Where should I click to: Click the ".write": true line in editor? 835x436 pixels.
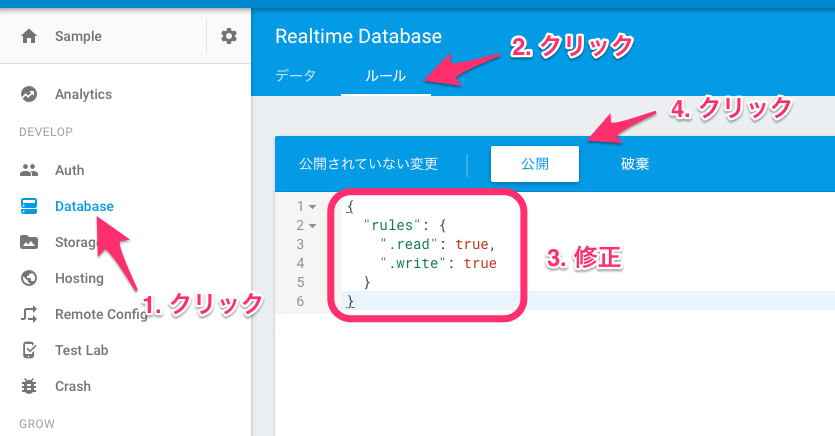(438, 264)
